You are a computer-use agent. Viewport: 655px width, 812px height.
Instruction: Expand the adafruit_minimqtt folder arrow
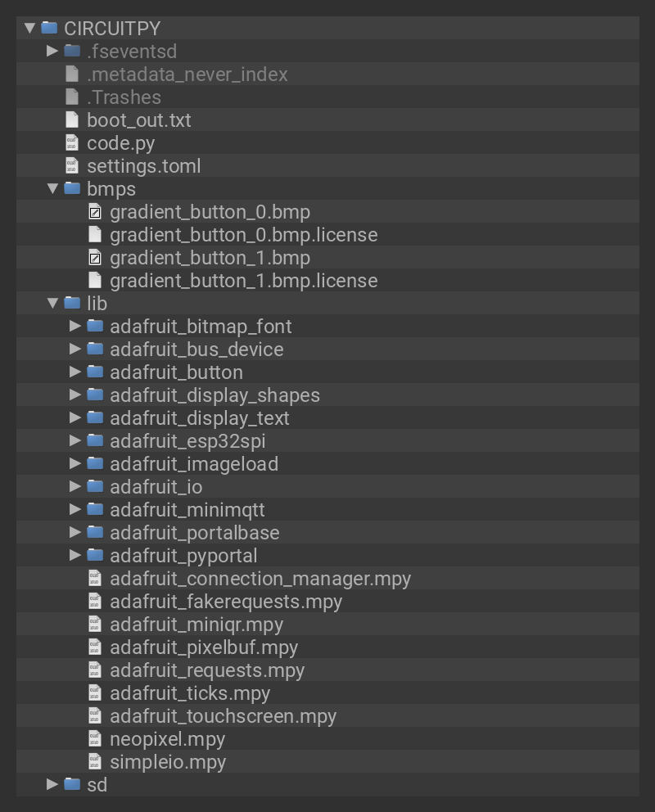75,510
